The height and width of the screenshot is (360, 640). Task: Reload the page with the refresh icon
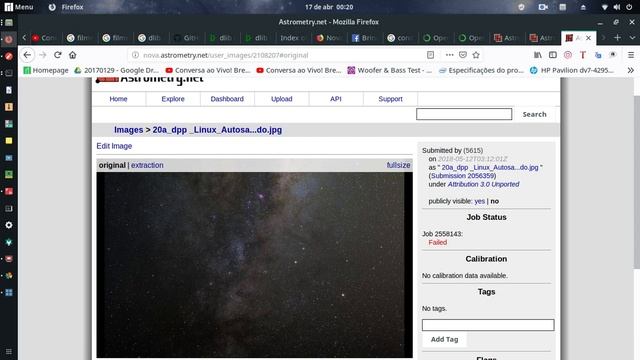58,55
